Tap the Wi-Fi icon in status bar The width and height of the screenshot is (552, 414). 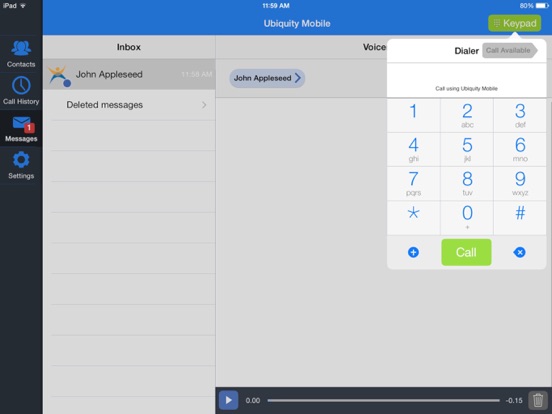click(x=23, y=6)
